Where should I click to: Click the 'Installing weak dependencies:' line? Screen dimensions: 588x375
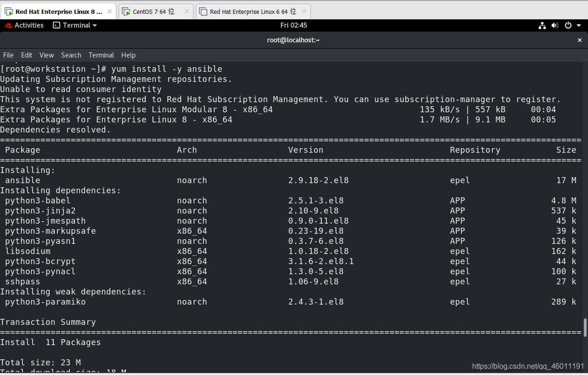[73, 292]
